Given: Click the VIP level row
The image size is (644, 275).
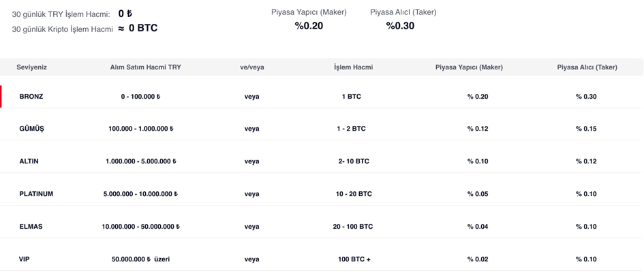Looking at the screenshot, I should coord(322,259).
